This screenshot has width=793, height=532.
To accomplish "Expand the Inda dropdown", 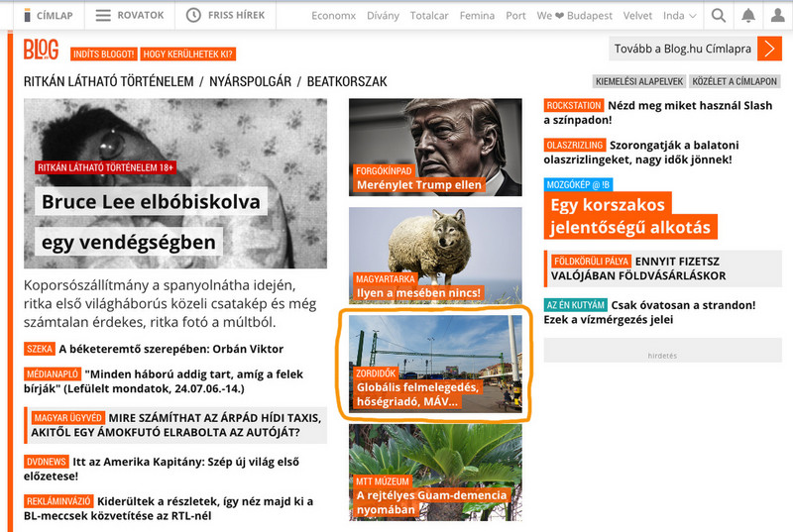I will [x=680, y=16].
